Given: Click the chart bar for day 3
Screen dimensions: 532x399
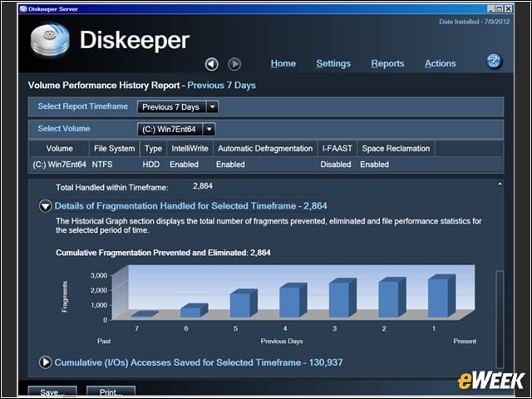Looking at the screenshot, I should tap(342, 298).
